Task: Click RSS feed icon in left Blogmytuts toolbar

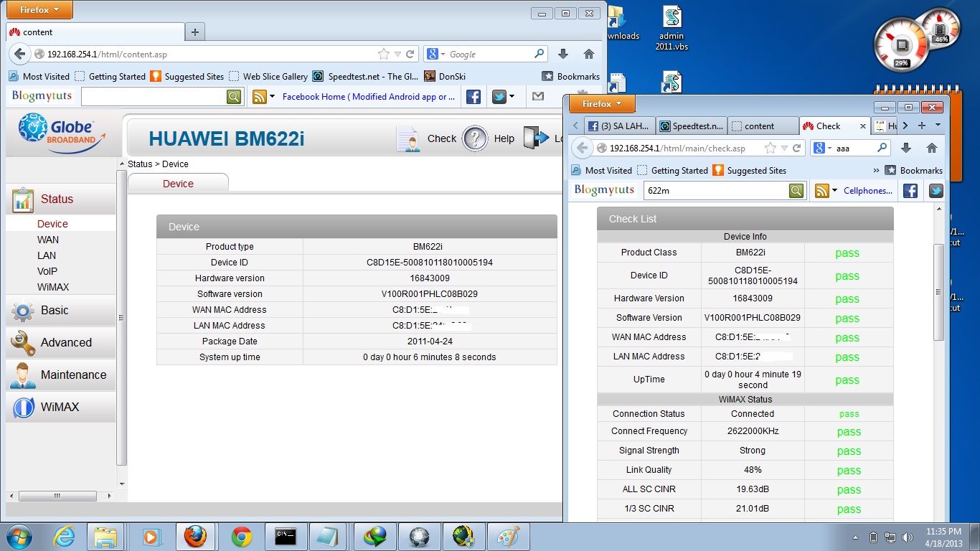Action: coord(260,96)
